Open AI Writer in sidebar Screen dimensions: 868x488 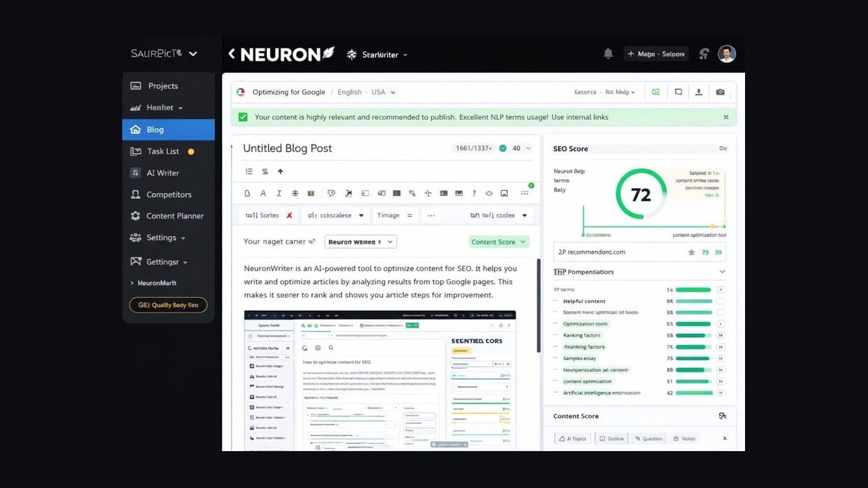click(x=169, y=173)
